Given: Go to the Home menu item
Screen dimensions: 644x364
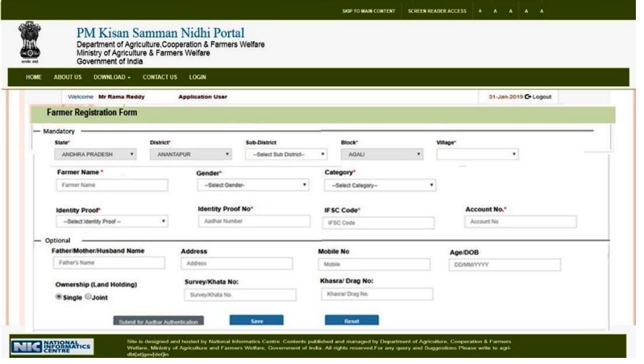Looking at the screenshot, I should click(x=34, y=77).
